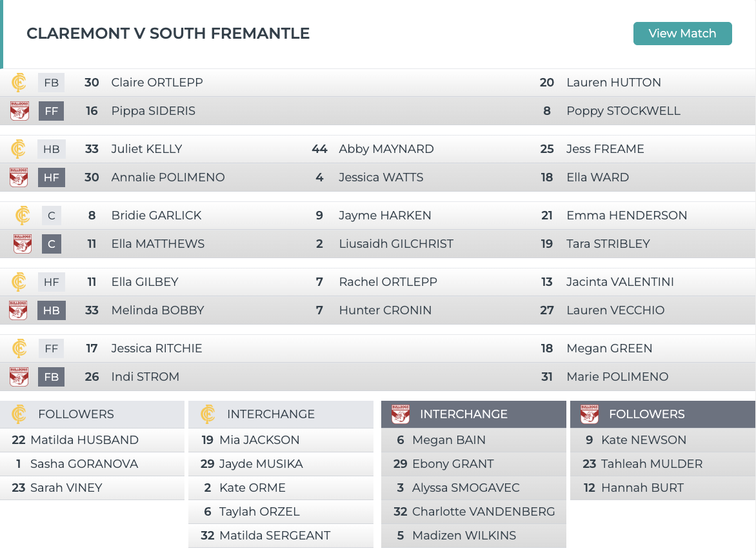Open Liusaidh Gilchrist player entry

(395, 244)
